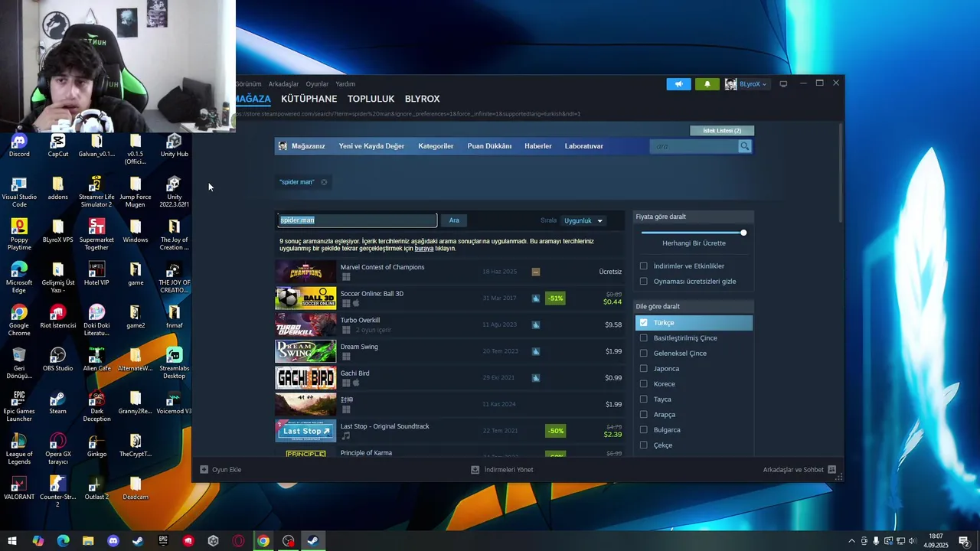Select Streamlabs Desktop shortcut icon

pos(175,364)
